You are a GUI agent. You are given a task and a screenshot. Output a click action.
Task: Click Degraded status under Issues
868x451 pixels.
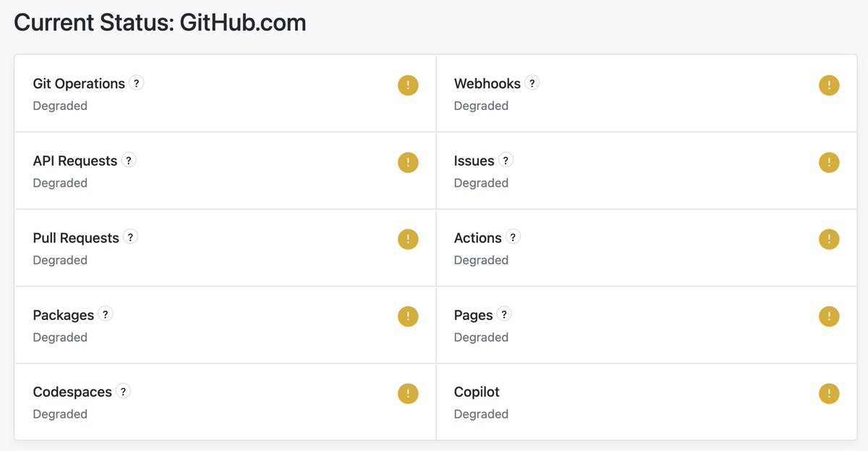point(481,183)
